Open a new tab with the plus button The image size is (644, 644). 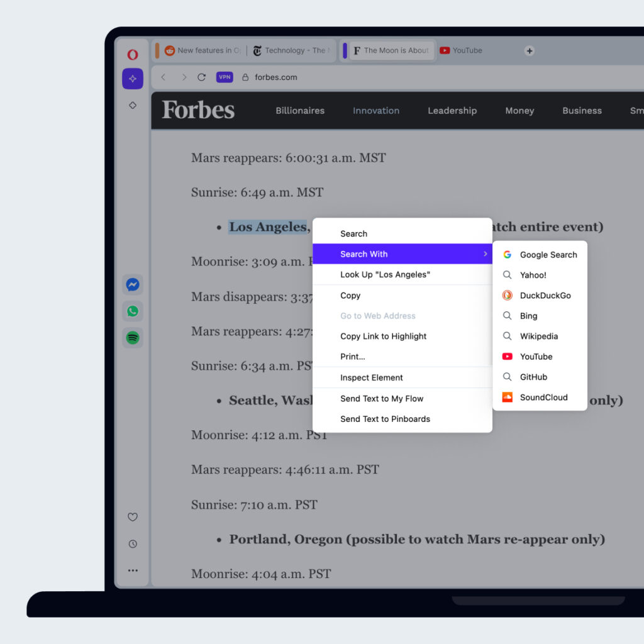530,50
